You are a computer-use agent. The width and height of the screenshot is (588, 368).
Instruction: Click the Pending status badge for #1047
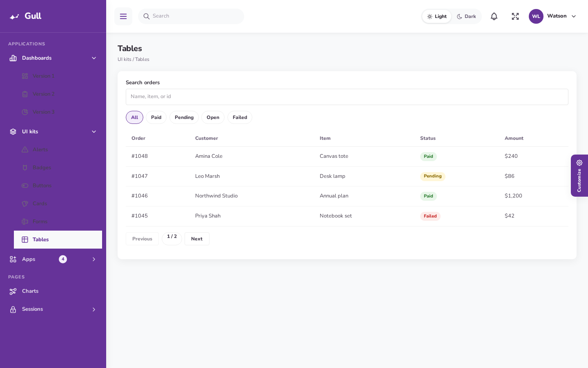pyautogui.click(x=432, y=176)
